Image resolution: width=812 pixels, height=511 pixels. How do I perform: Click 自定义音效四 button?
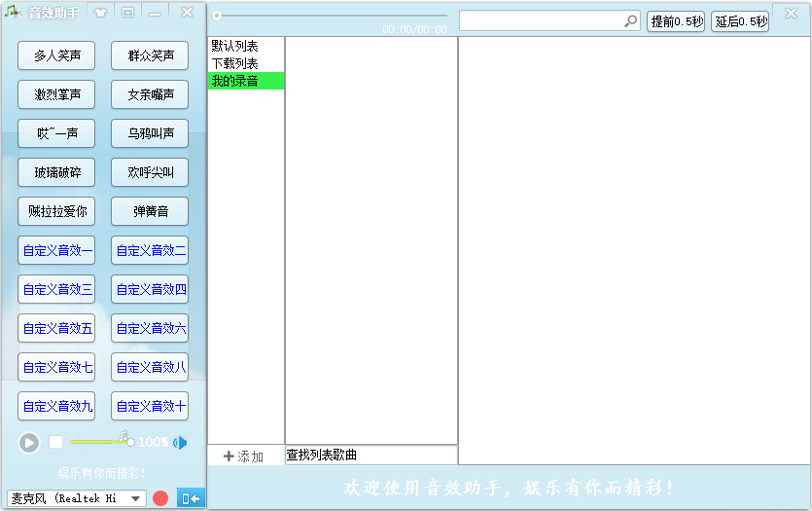[x=150, y=289]
